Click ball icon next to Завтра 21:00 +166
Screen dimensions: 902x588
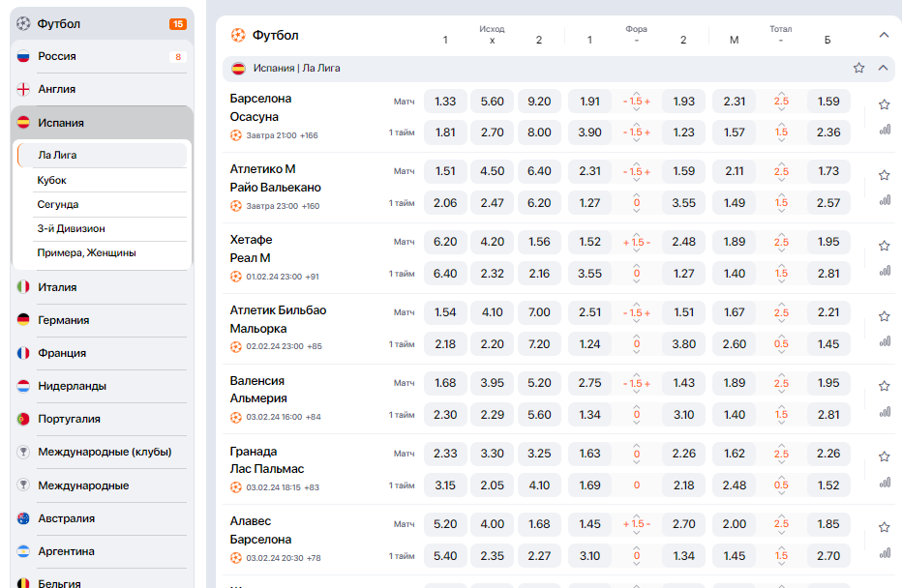[236, 135]
